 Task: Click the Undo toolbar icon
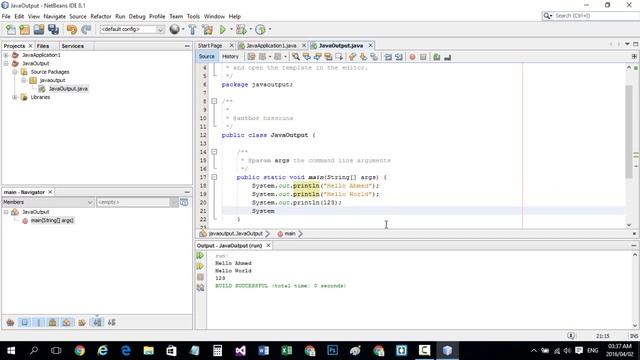click(72, 29)
